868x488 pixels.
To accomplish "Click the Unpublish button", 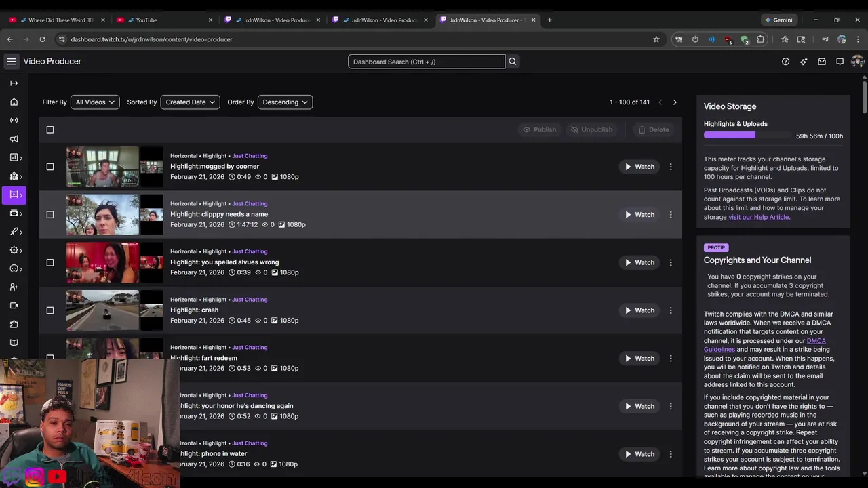I will pyautogui.click(x=591, y=129).
